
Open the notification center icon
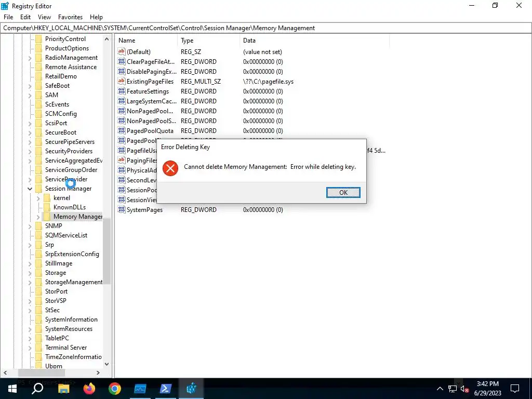[x=515, y=389]
